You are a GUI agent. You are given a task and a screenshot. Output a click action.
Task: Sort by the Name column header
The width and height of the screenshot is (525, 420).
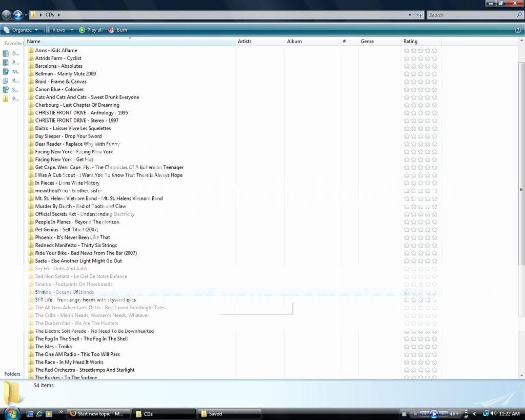(x=130, y=41)
